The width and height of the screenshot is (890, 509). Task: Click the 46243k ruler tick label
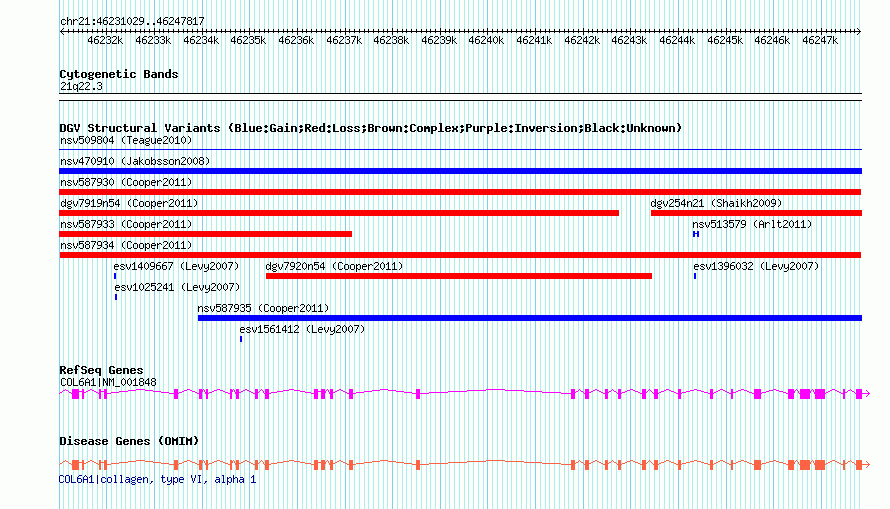click(x=629, y=40)
